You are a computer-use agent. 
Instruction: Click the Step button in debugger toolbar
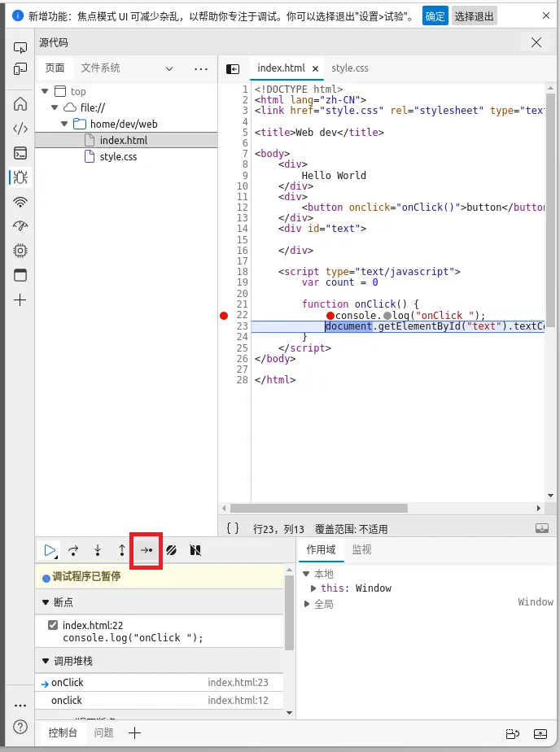(147, 550)
